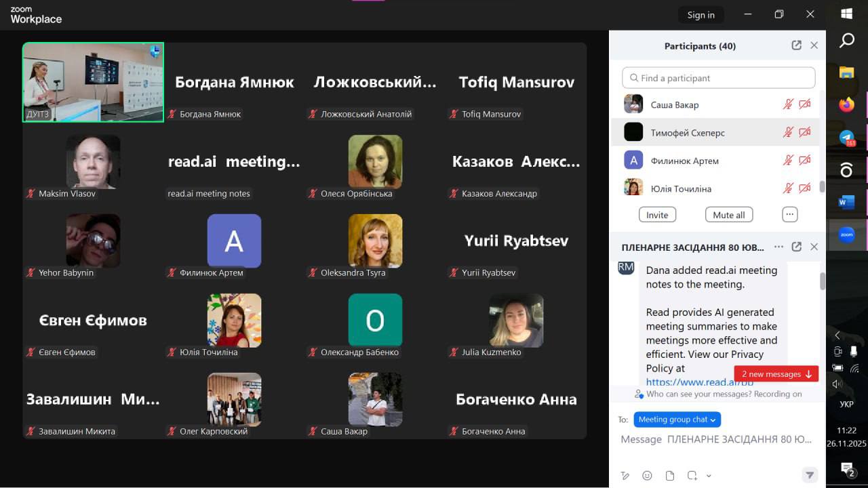The width and height of the screenshot is (868, 488).
Task: Expand the screenshot options arrow in chat
Action: pos(709,476)
